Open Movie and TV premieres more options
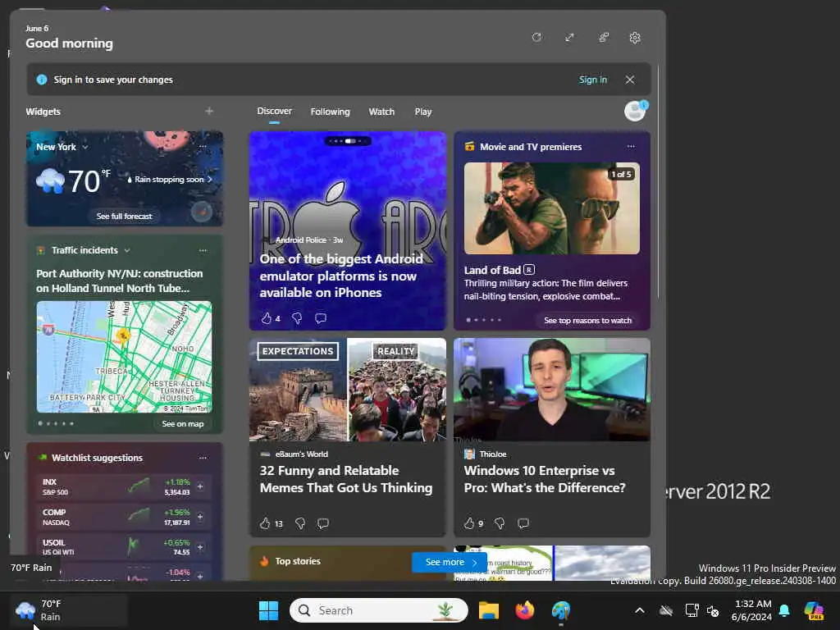Viewport: 840px width, 630px height. click(631, 146)
